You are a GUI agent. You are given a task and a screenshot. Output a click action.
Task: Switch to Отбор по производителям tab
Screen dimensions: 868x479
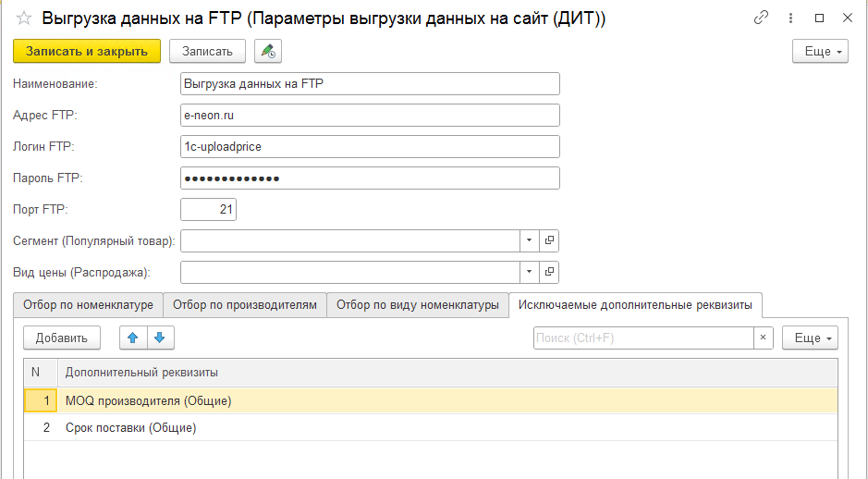click(x=245, y=305)
